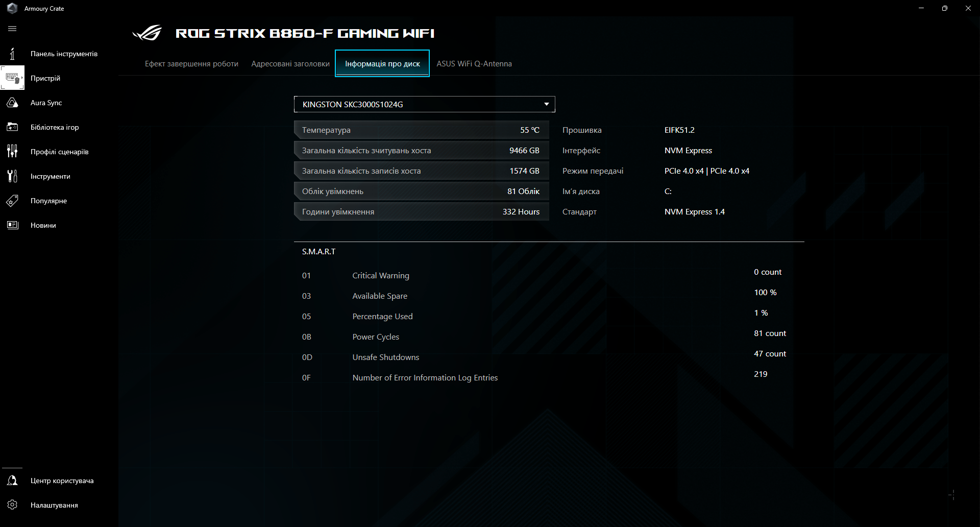980x527 pixels.
Task: Go to Панель інструментів section
Action: tap(64, 54)
